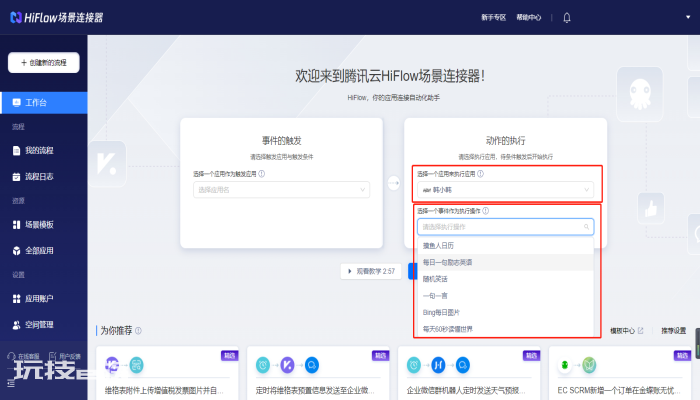Click the 工作台 monitor icon

point(17,103)
